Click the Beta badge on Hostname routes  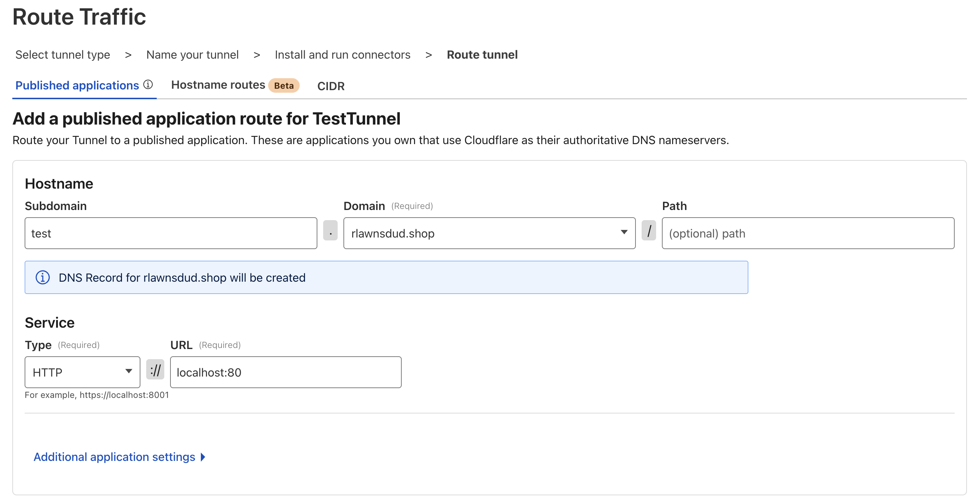283,85
